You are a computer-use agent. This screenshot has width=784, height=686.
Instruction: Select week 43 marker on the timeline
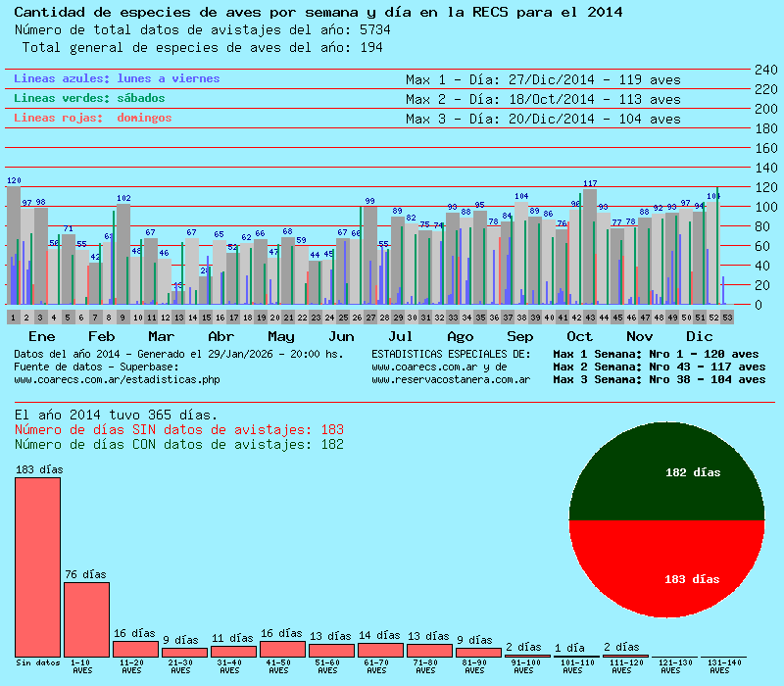point(590,318)
